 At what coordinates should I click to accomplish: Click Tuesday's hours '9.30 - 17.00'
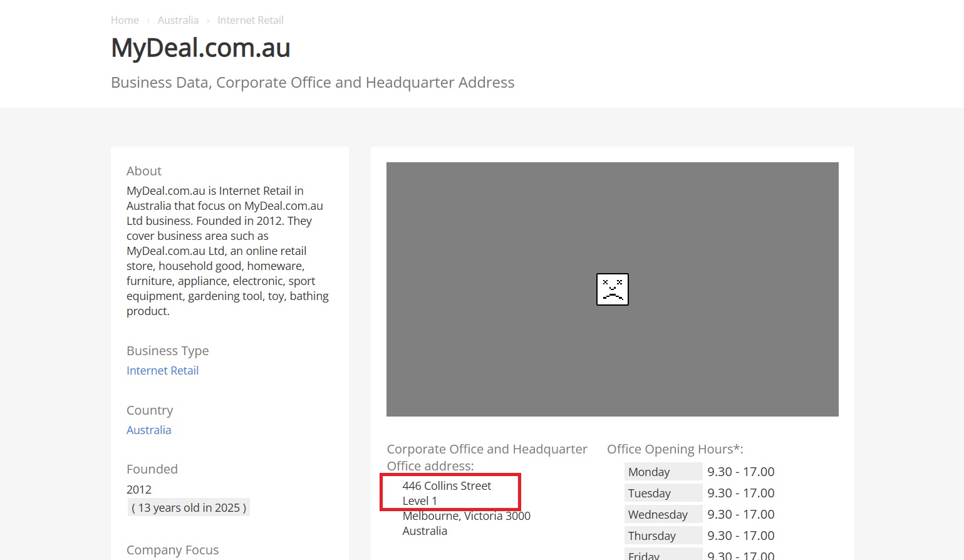(741, 493)
